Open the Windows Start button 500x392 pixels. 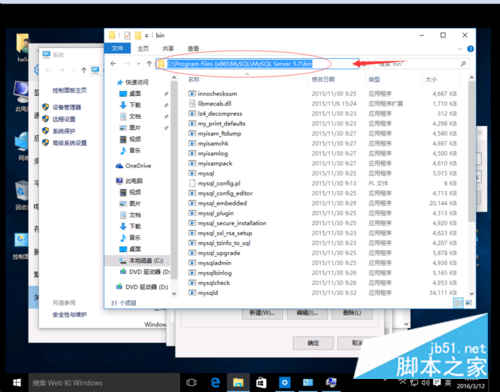[x=17, y=382]
